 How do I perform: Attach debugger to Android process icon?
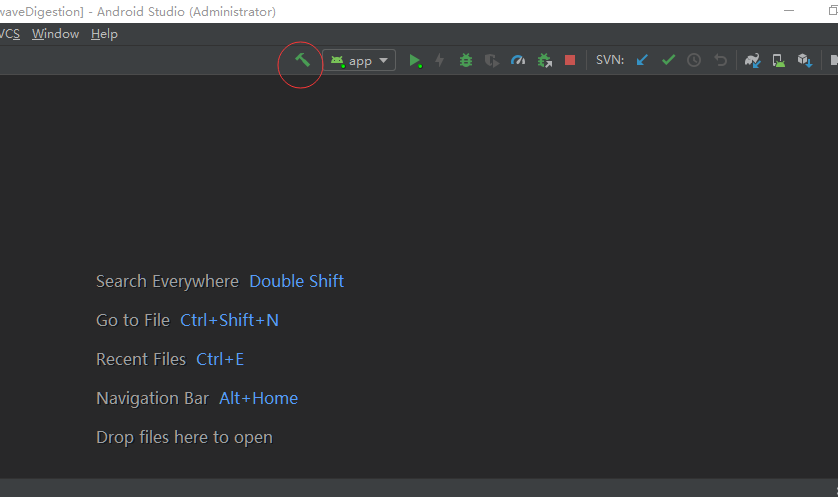click(545, 60)
